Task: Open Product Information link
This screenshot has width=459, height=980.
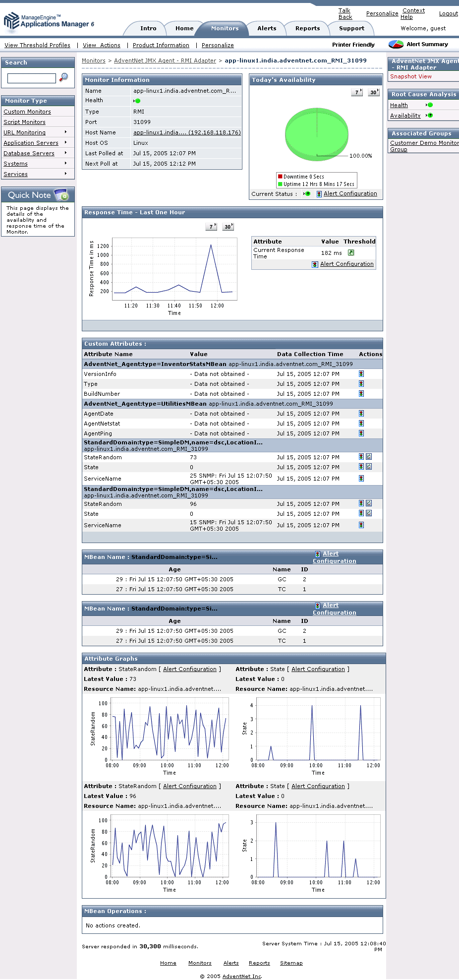Action: click(x=161, y=45)
